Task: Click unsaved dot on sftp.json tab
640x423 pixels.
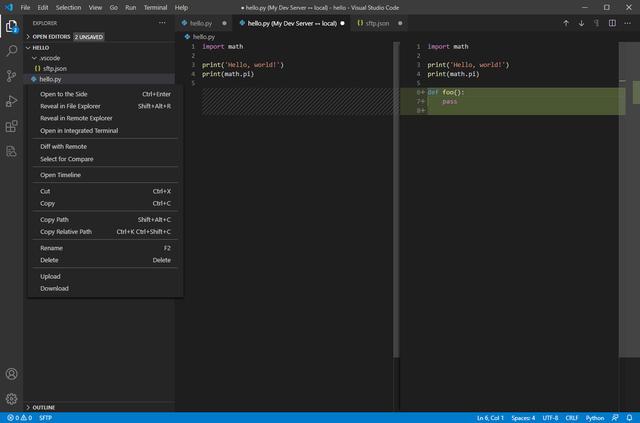Action: tap(400, 23)
